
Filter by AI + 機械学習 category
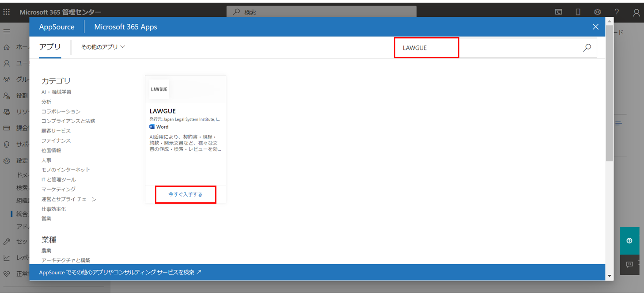point(56,92)
